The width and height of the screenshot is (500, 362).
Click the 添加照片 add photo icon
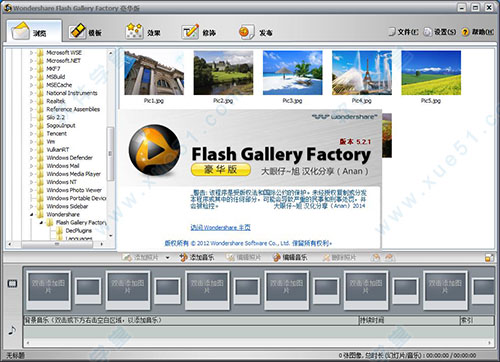click(127, 257)
